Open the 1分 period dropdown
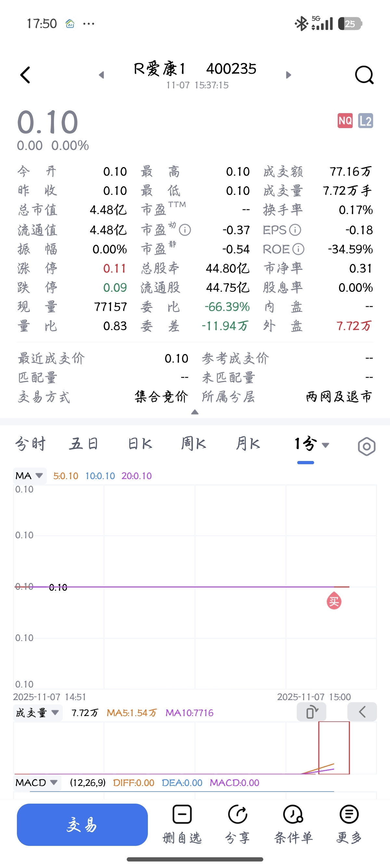This screenshot has height=868, width=390. point(312,444)
